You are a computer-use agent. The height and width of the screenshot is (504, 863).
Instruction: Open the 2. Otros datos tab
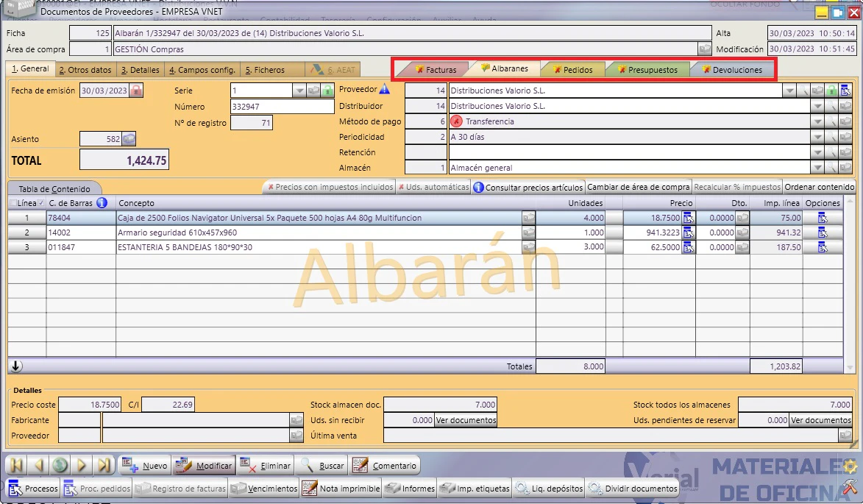(85, 70)
